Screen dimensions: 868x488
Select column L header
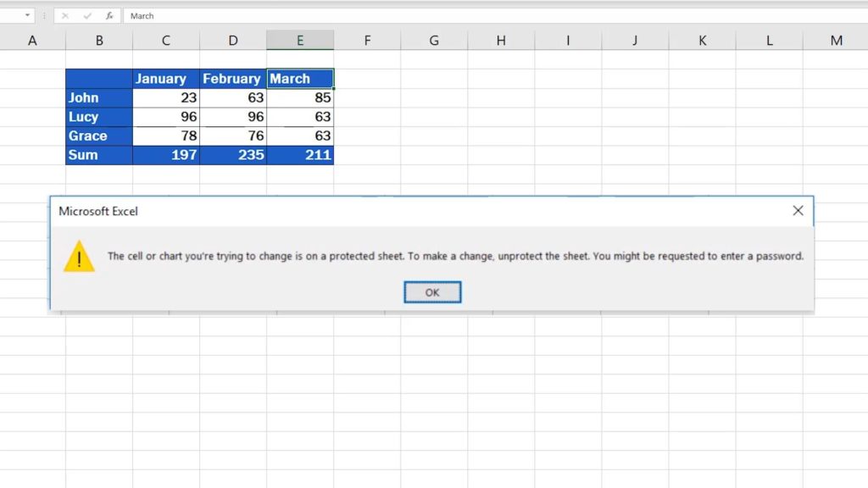coord(769,41)
